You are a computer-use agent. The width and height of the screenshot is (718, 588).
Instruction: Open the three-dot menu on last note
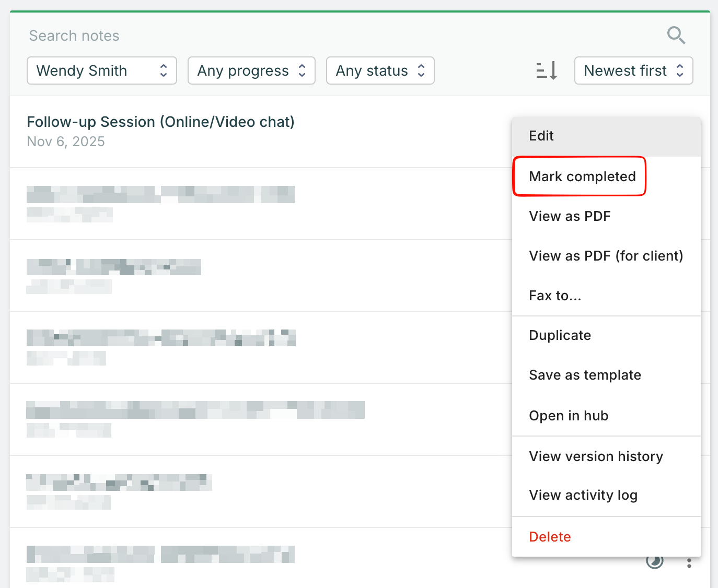689,563
